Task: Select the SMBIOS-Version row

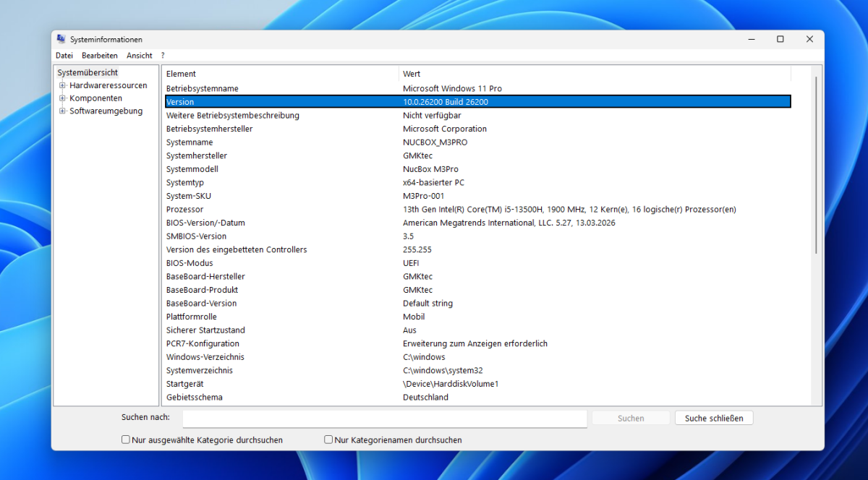Action: coord(477,236)
